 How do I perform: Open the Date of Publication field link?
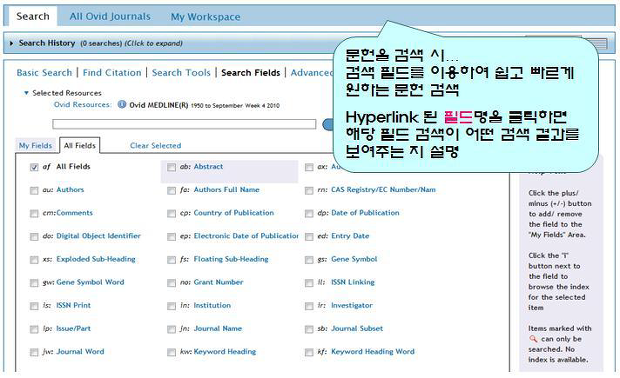point(365,213)
